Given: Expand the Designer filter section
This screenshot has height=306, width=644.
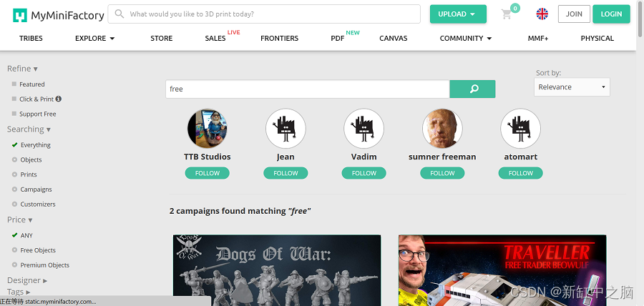Looking at the screenshot, I should coord(27,280).
